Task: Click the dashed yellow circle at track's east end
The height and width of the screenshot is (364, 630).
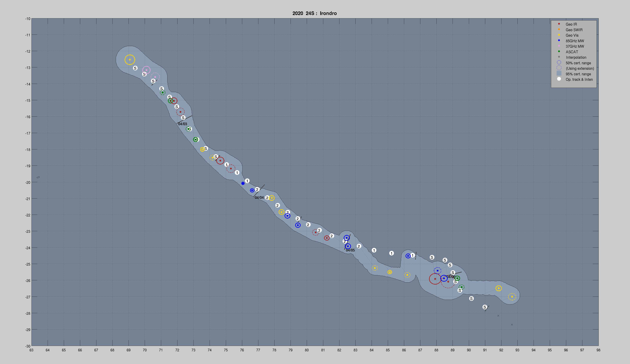Action: (512, 297)
